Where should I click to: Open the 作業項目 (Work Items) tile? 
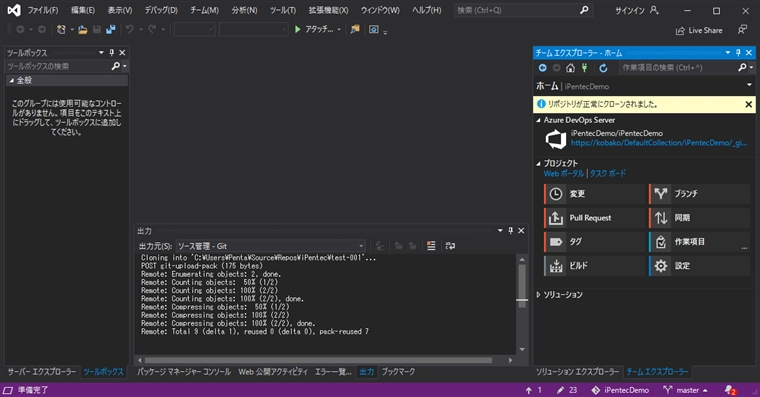pos(699,241)
